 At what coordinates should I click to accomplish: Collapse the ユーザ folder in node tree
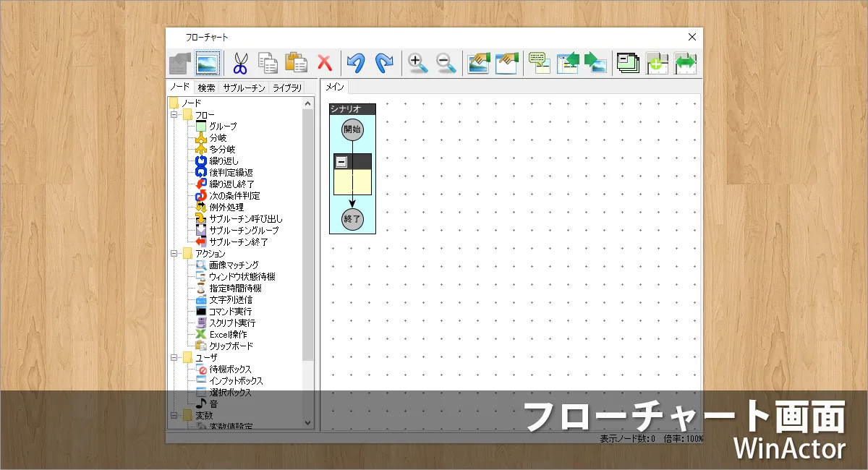(x=174, y=357)
